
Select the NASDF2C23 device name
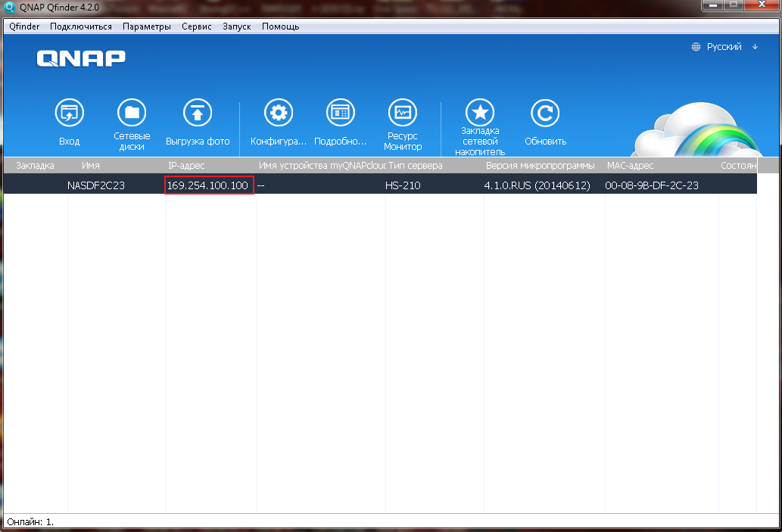pos(95,185)
